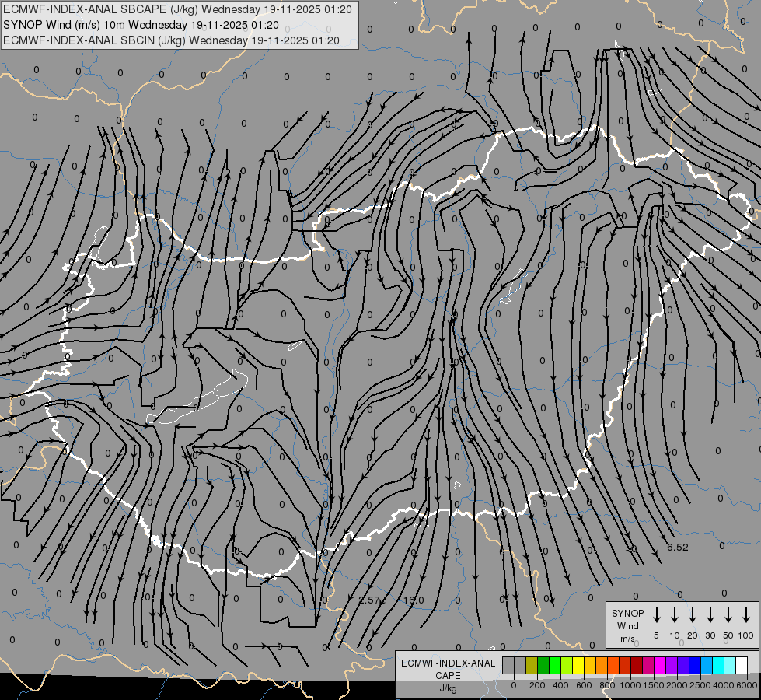
Task: Click the SBCAPE title line in header
Action: pyautogui.click(x=177, y=9)
